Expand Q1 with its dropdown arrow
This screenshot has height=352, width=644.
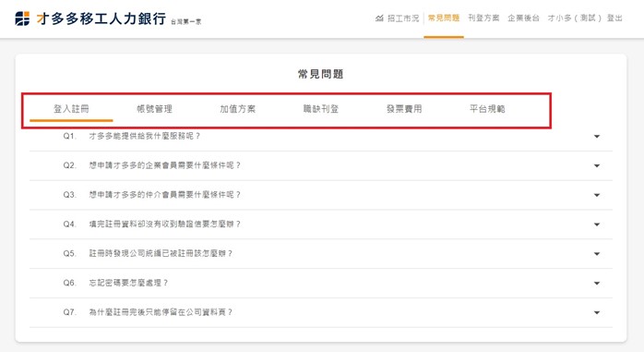[597, 136]
